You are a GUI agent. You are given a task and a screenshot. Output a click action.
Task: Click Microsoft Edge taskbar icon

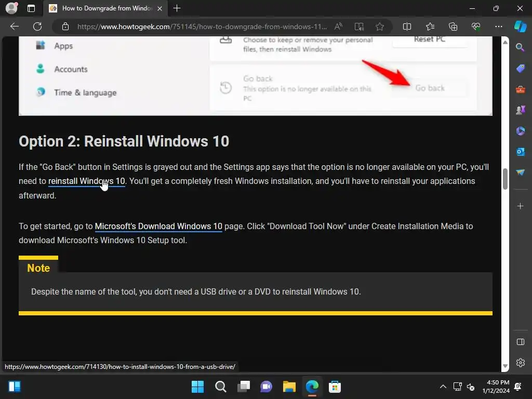click(x=312, y=387)
